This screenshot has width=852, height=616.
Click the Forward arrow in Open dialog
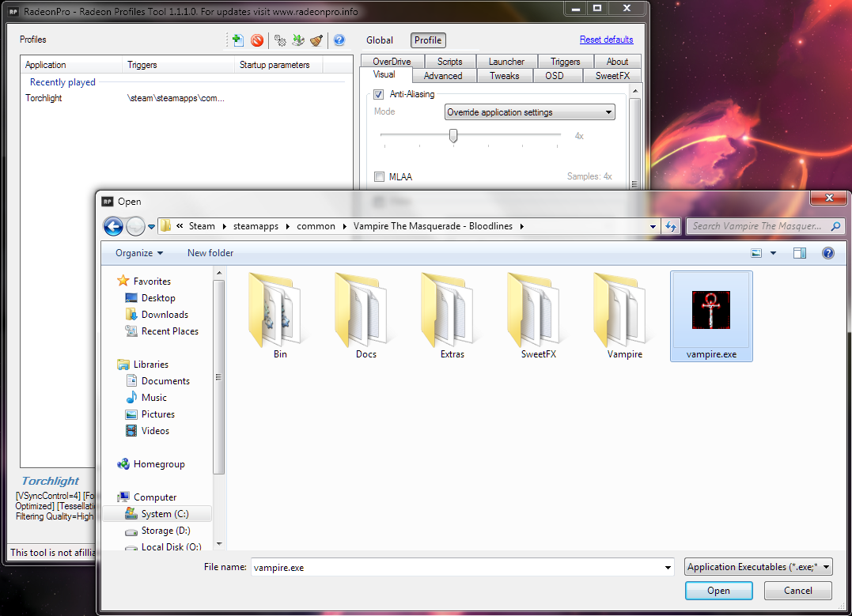pyautogui.click(x=135, y=226)
